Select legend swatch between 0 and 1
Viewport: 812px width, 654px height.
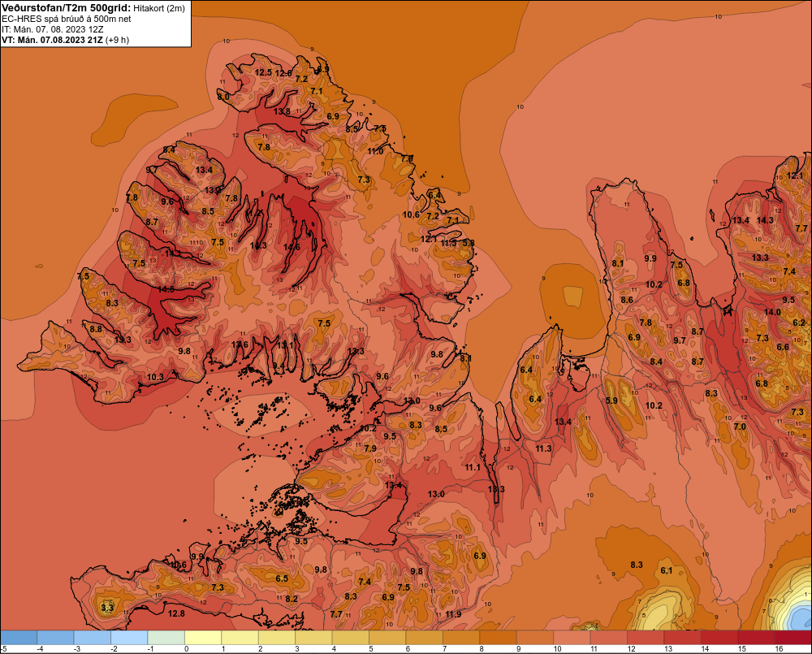[x=203, y=637]
